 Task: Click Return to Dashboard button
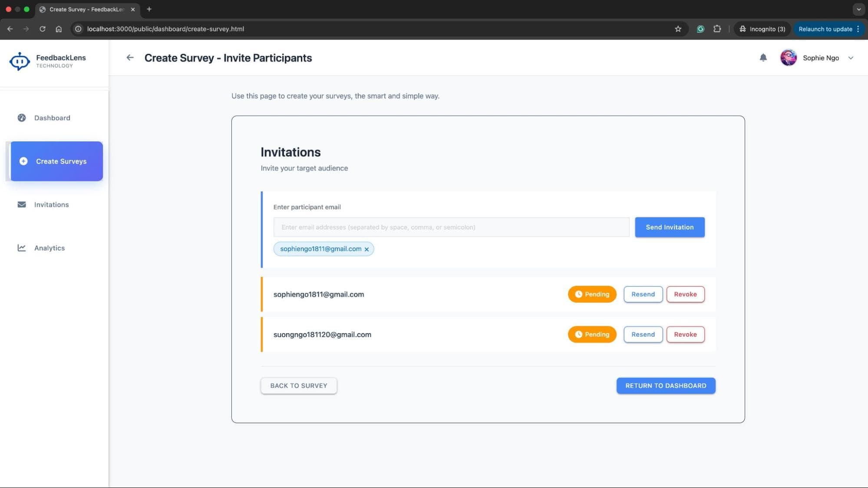[666, 386]
